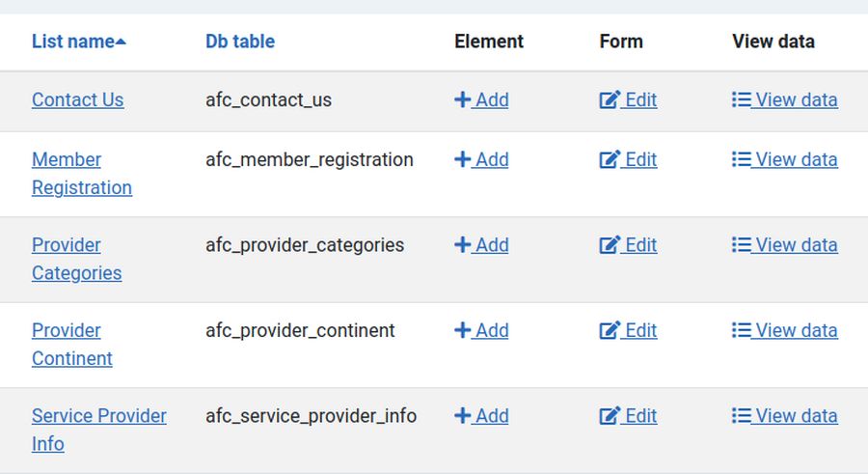Click edit pencil icon for Service Provider Info

[x=610, y=416]
